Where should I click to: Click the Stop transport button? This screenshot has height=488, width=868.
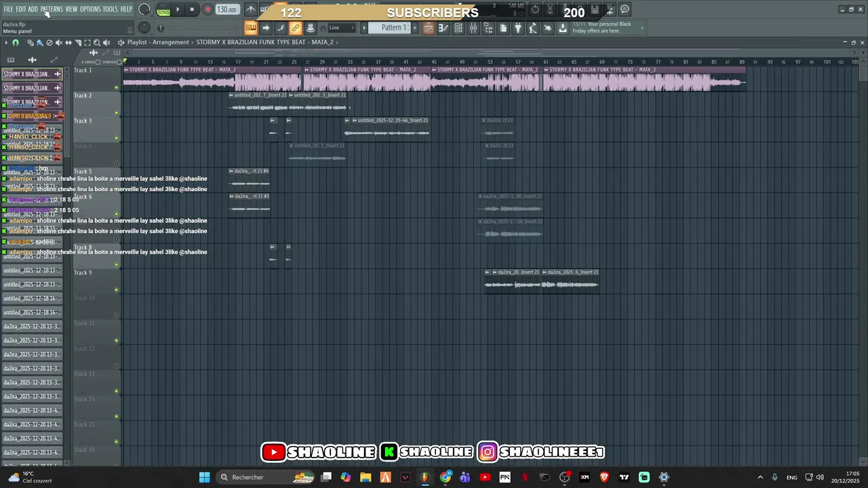click(x=192, y=9)
